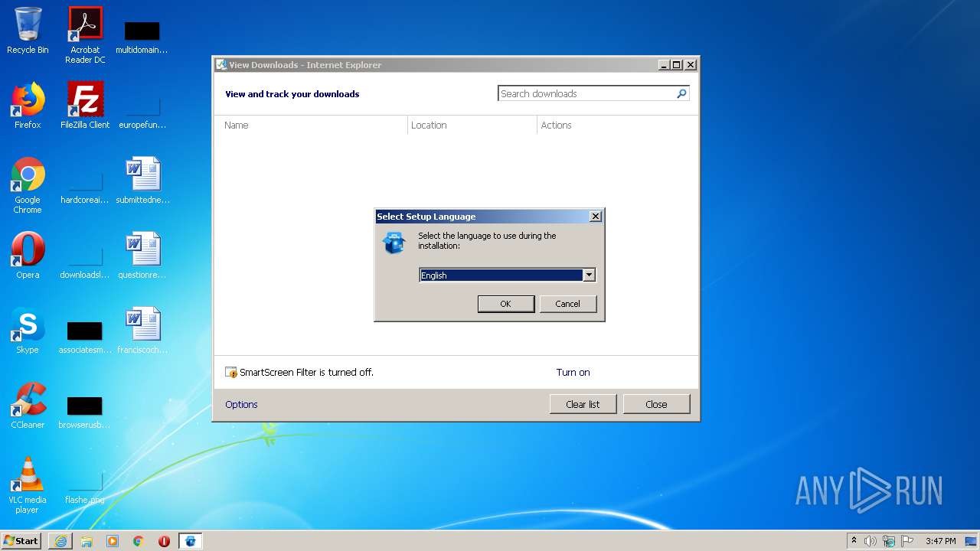Image resolution: width=980 pixels, height=551 pixels.
Task: Open the submittedne Word document
Action: click(142, 181)
